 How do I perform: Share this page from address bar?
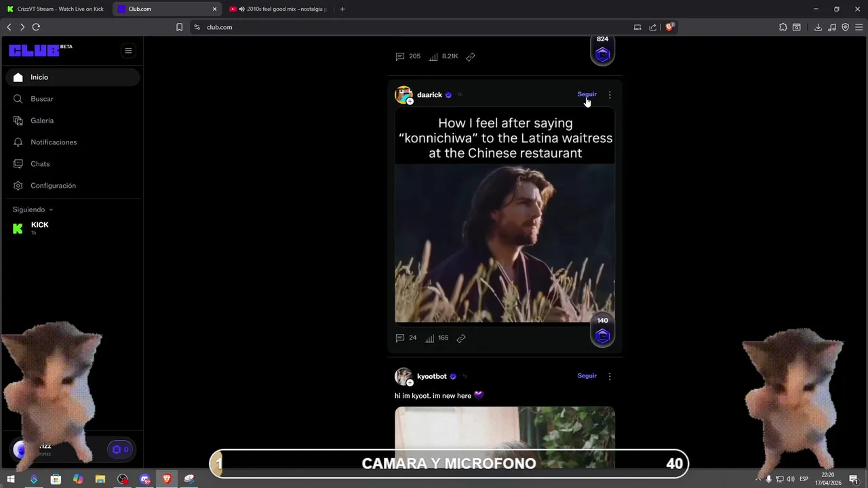click(x=652, y=27)
